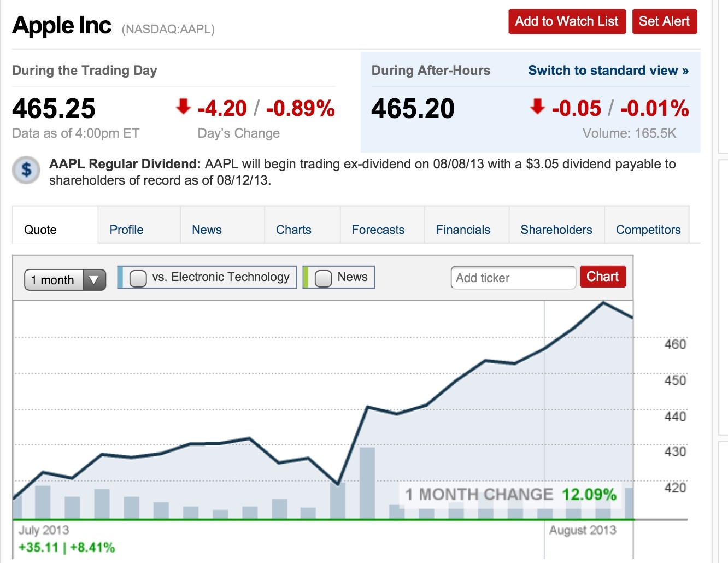Click the July 2013 axis label
728x563 pixels.
(x=44, y=530)
